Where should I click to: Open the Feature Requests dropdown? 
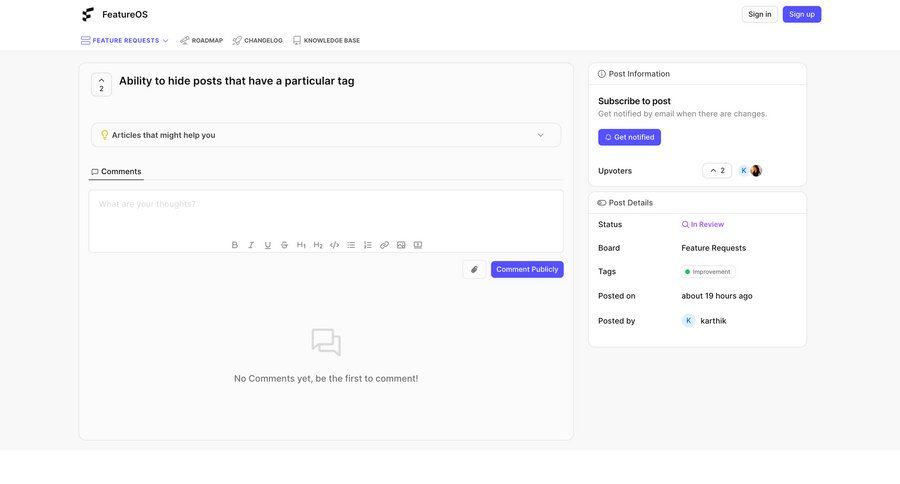click(125, 41)
